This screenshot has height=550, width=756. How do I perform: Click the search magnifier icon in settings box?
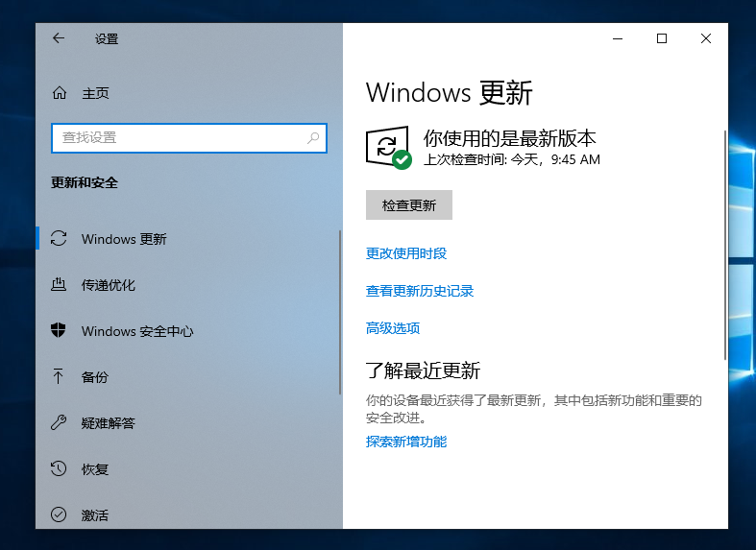tap(313, 138)
